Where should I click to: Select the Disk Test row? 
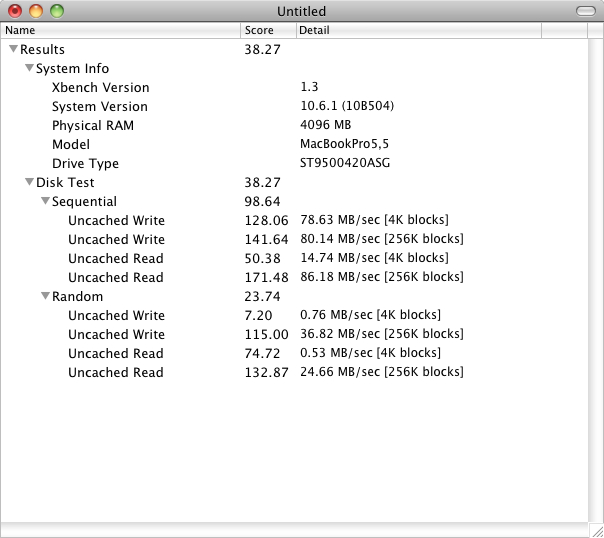(294, 182)
